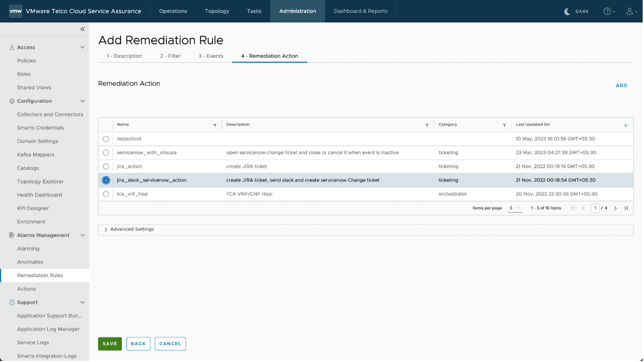Collapse the left sidebar with double-chevron icon
644x362 pixels.
click(82, 29)
